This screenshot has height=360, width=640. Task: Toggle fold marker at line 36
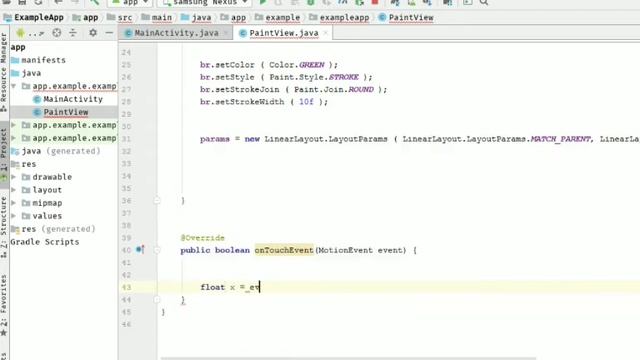[x=157, y=200]
